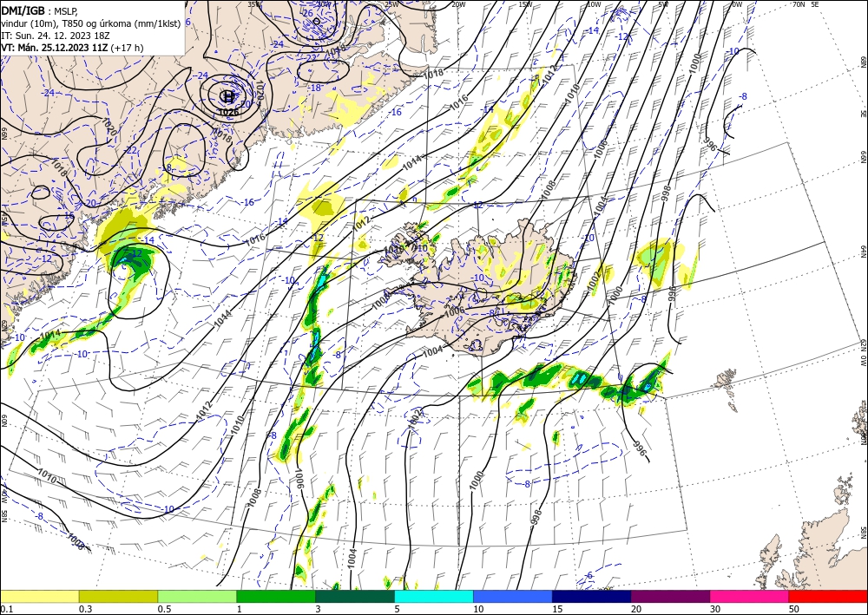Viewport: 868px width, 615px height.
Task: Click the purple 20 mm legend band
Action: [670, 596]
